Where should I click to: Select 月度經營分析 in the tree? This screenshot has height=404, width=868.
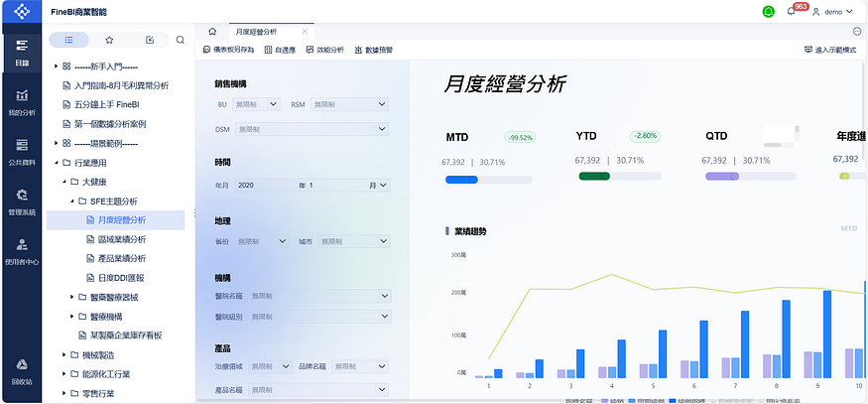116,220
